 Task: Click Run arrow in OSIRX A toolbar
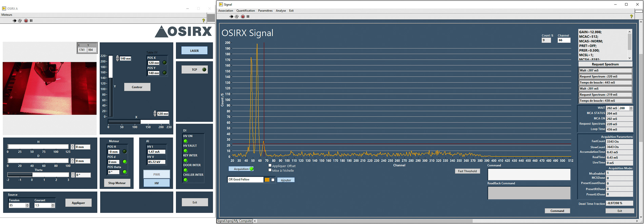point(14,21)
